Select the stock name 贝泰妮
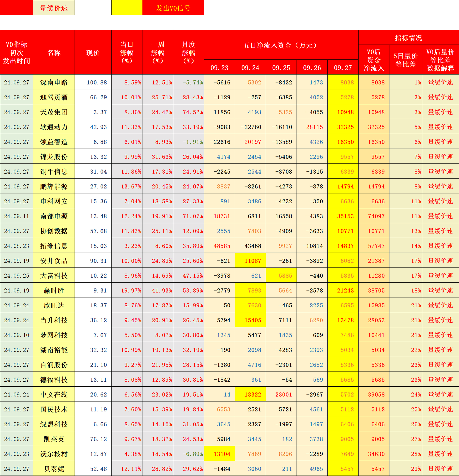The width and height of the screenshot is (459, 476). pos(54,469)
